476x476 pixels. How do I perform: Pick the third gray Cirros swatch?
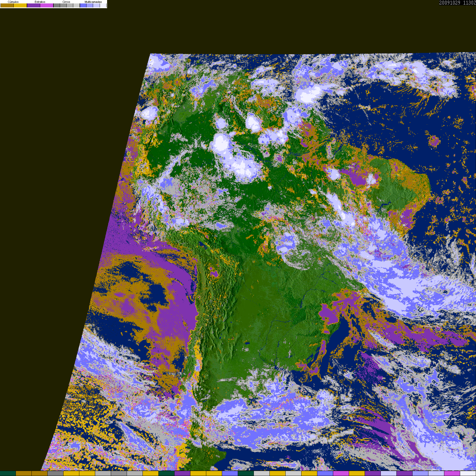pos(70,5)
